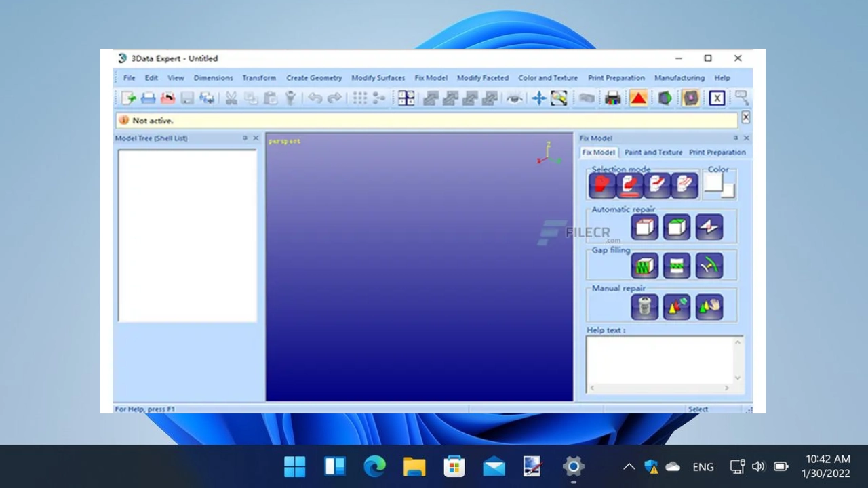Click the blue cross move icon

(x=539, y=98)
